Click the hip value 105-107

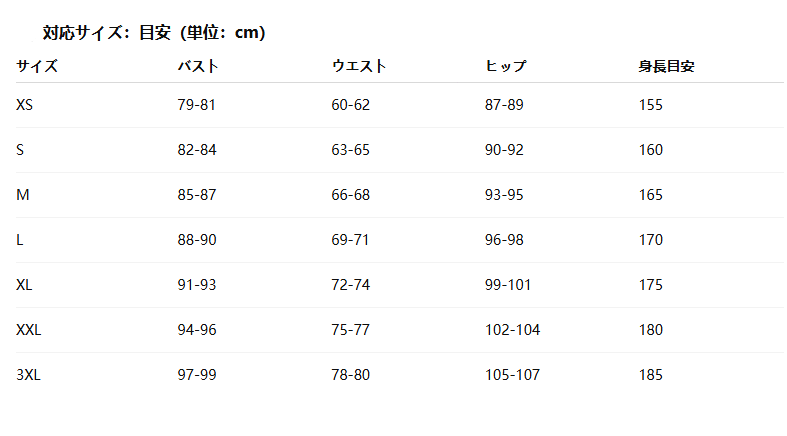tap(512, 375)
